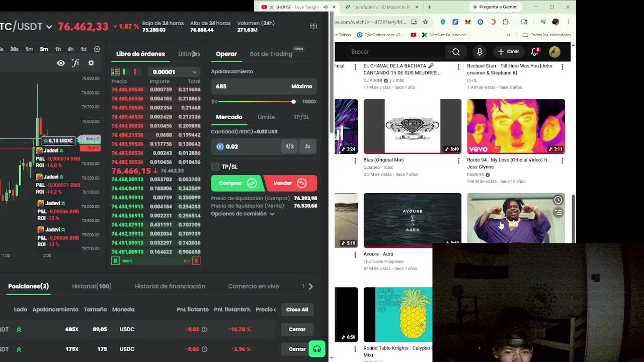Screen dimensions: 644x362
Task: Click the red Vender button
Action: [290, 184]
